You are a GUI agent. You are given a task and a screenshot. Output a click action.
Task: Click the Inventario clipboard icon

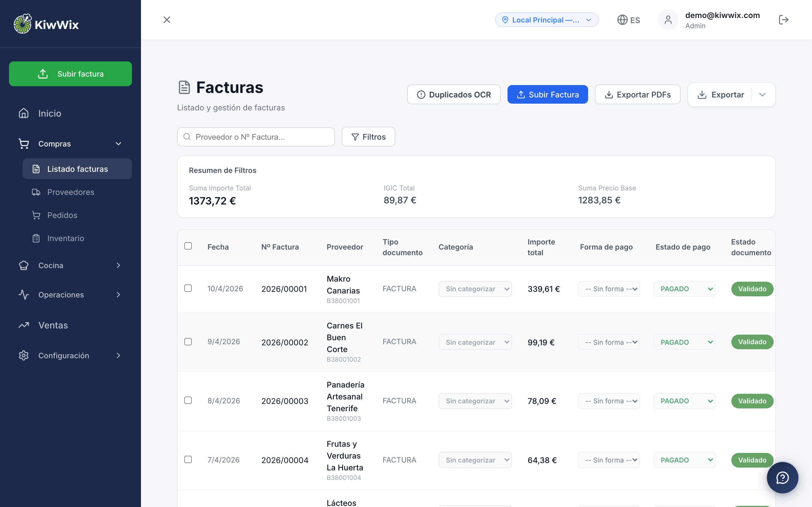(36, 238)
